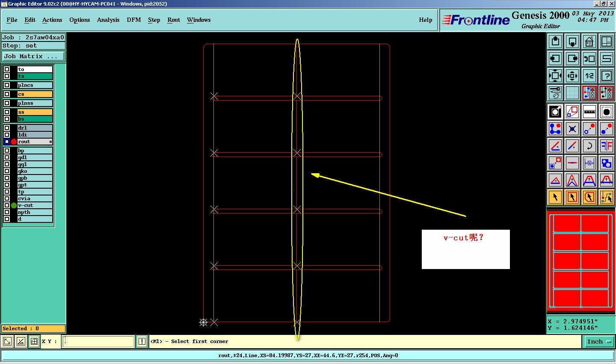Image resolution: width=616 pixels, height=364 pixels.
Task: Click the 1:2 scale zoom icon
Action: point(589,76)
